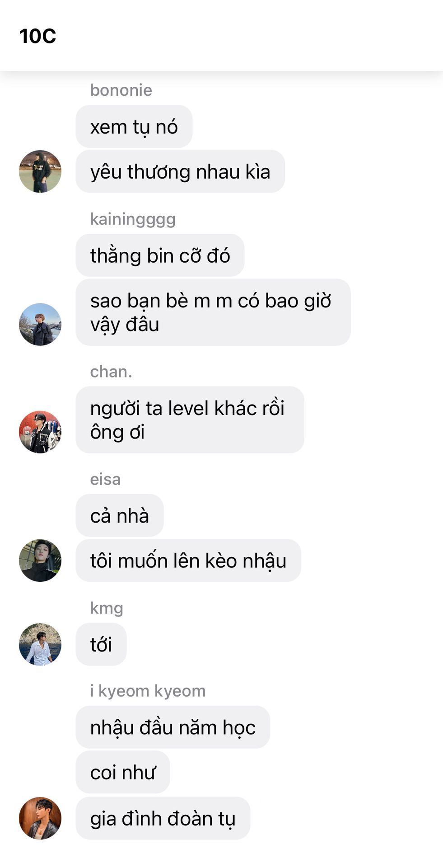
Task: Tap the "cả nhà" message bubble
Action: click(120, 515)
